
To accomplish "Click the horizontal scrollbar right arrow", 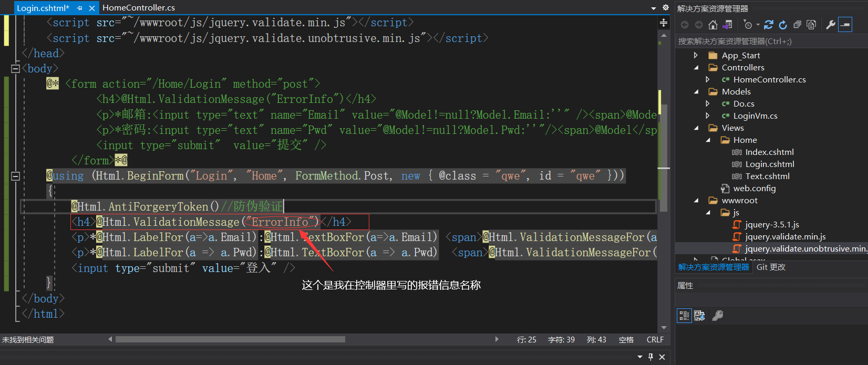I will click(497, 339).
